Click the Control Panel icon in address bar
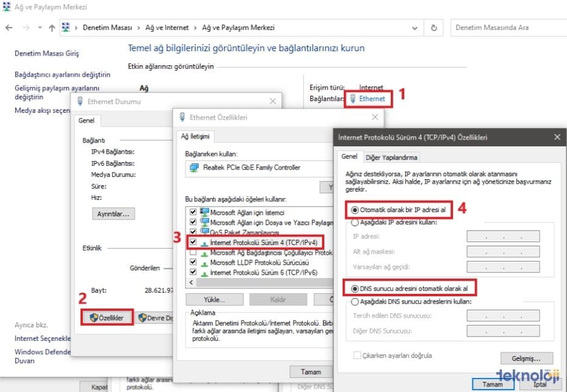This screenshot has height=392, width=567. tap(65, 27)
